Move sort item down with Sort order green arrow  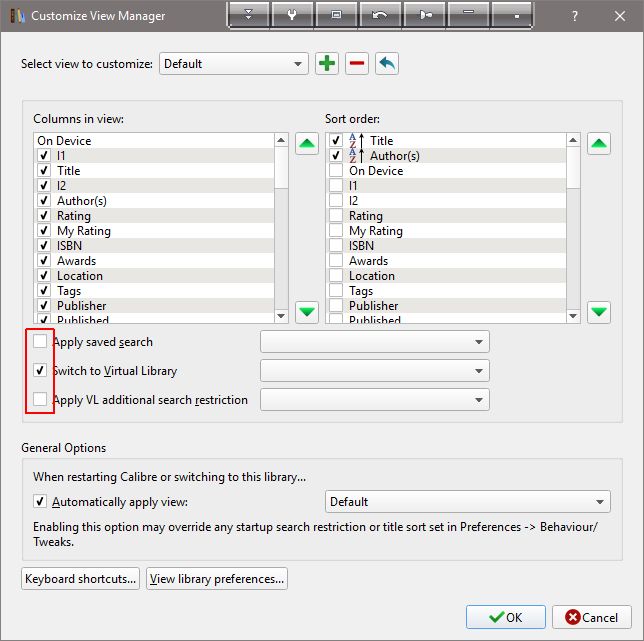coord(598,312)
